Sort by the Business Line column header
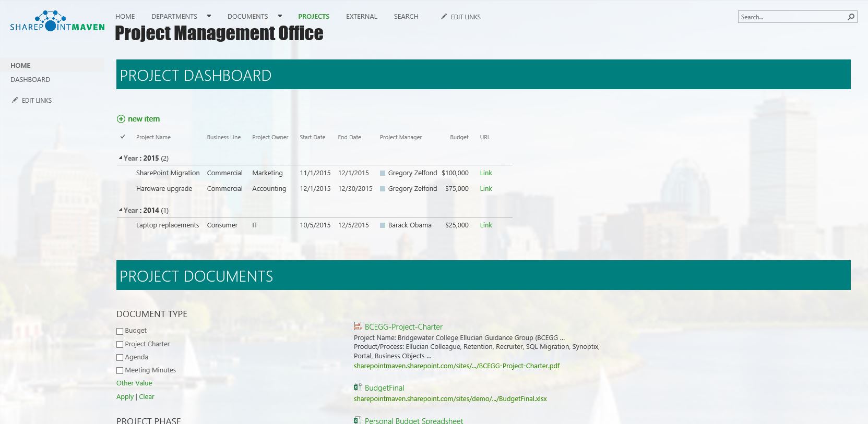Image resolution: width=868 pixels, height=424 pixels. click(x=224, y=137)
